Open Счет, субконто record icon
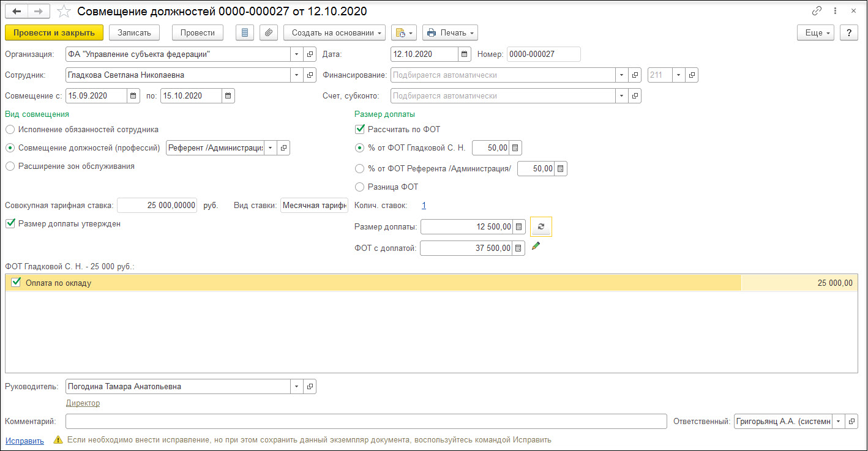 [635, 95]
